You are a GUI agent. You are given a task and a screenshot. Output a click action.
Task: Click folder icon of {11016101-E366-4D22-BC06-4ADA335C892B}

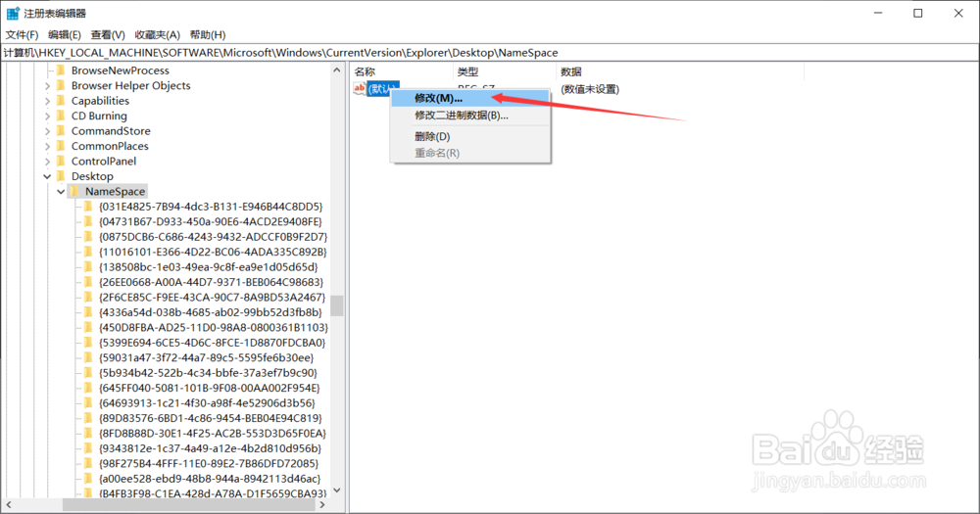click(x=88, y=252)
